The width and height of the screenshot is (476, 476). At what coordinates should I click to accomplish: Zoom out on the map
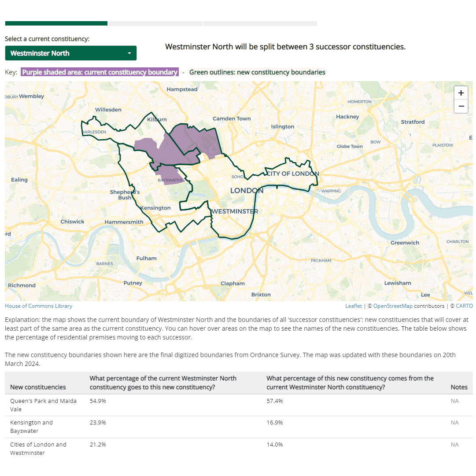(x=461, y=106)
